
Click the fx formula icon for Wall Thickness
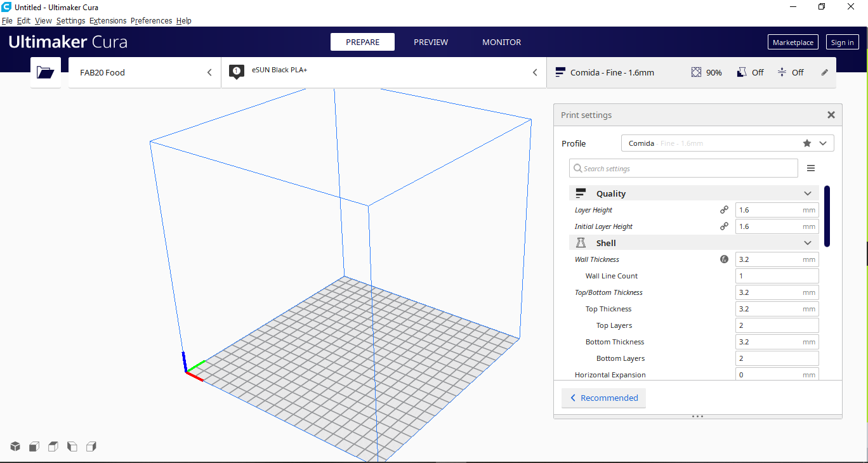click(724, 259)
